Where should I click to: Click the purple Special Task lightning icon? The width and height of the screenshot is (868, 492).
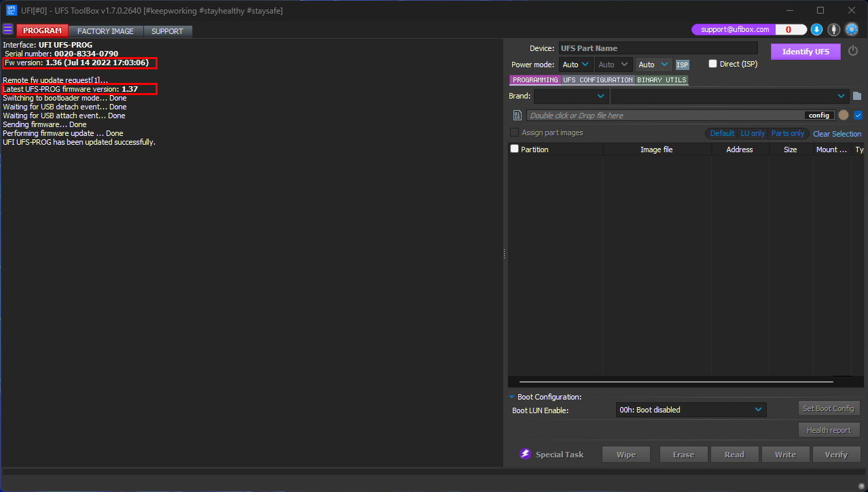click(x=525, y=454)
